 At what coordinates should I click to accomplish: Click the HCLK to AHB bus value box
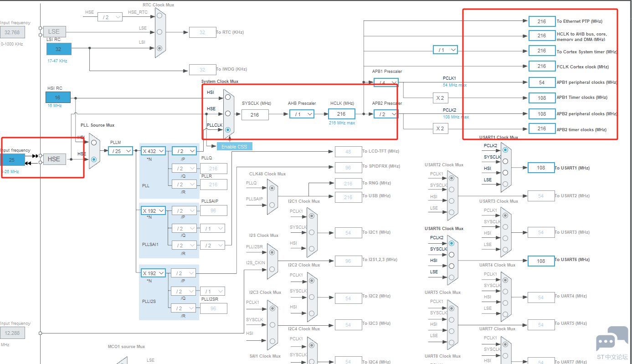542,36
